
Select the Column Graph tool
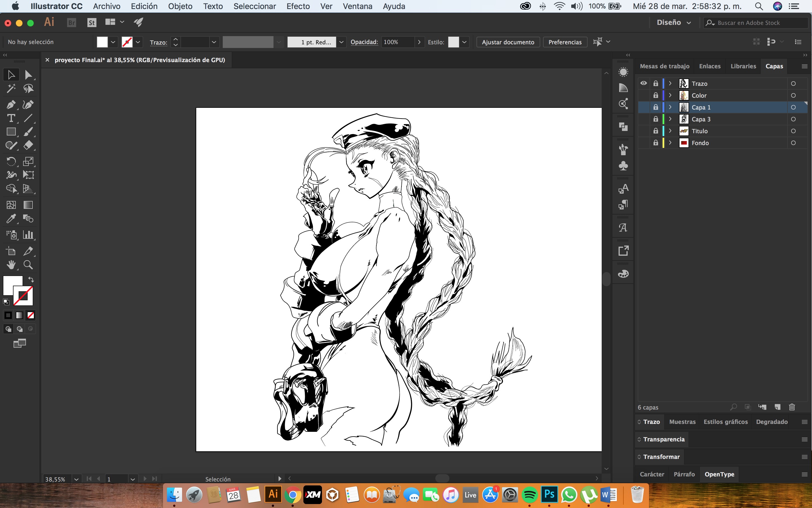(x=28, y=235)
